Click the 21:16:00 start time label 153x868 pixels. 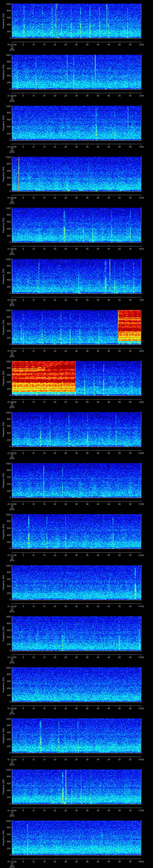click(x=12, y=810)
